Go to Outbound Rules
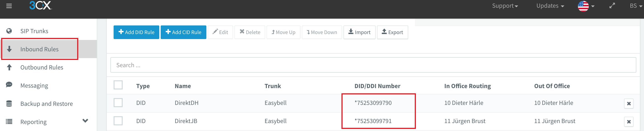 42,67
